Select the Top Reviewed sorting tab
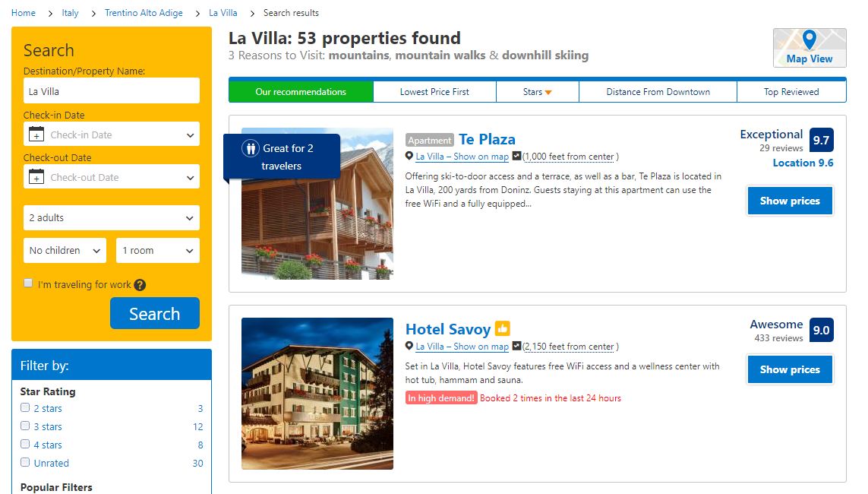The width and height of the screenshot is (868, 494). (x=791, y=92)
